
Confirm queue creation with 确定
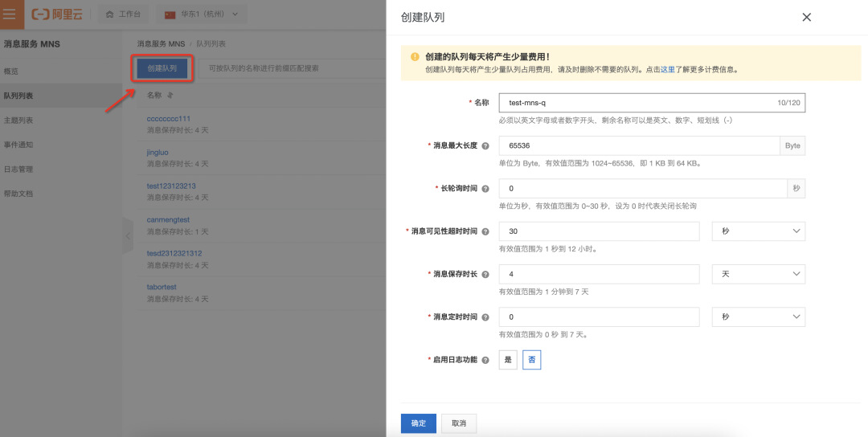(419, 423)
